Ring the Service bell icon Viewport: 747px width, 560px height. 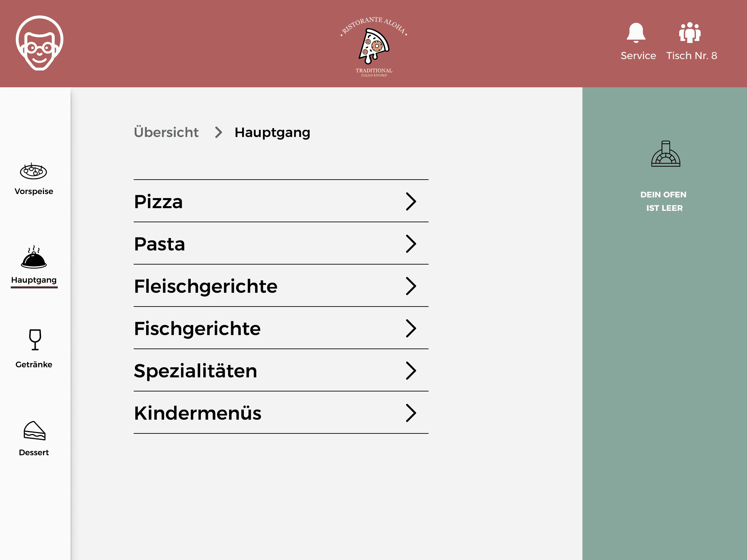click(636, 34)
